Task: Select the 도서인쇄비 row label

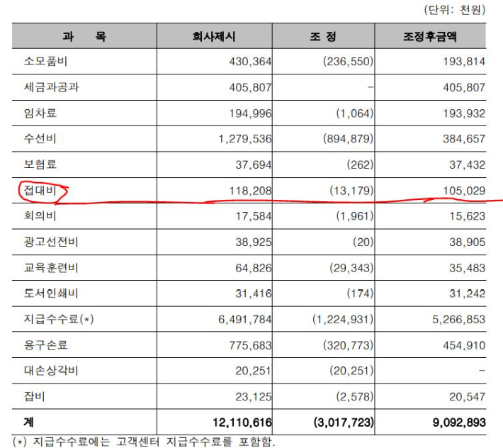Action: click(x=51, y=293)
